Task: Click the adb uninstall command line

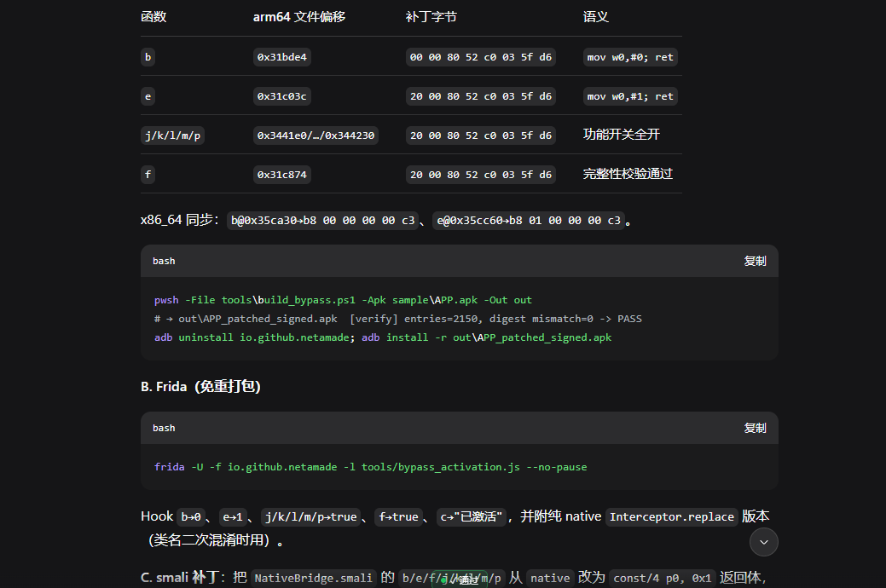Action: (383, 337)
